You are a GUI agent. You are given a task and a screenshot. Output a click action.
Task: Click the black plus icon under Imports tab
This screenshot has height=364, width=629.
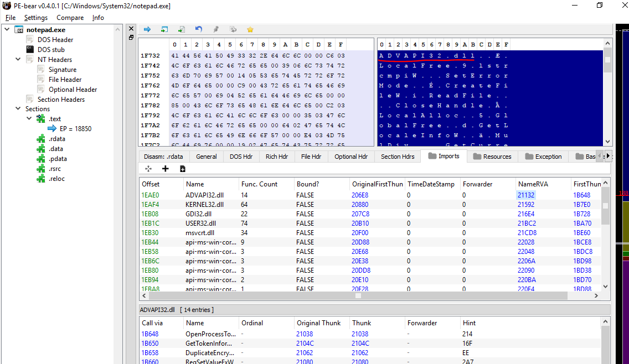[165, 169]
